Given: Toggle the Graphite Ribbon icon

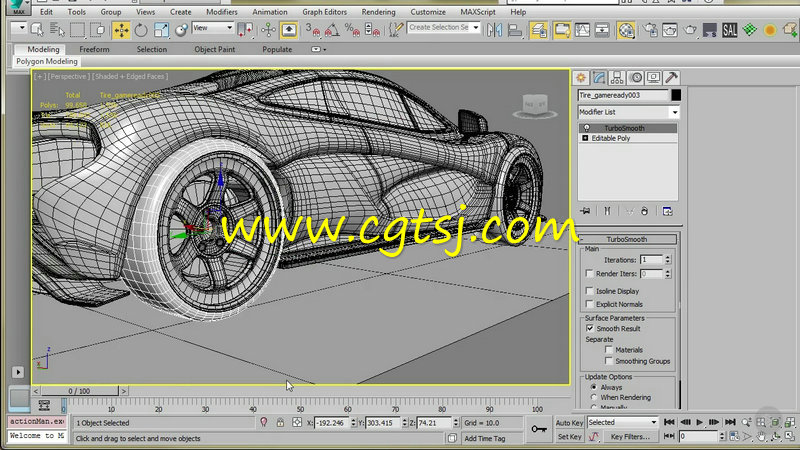Looking at the screenshot, I should click(x=562, y=30).
